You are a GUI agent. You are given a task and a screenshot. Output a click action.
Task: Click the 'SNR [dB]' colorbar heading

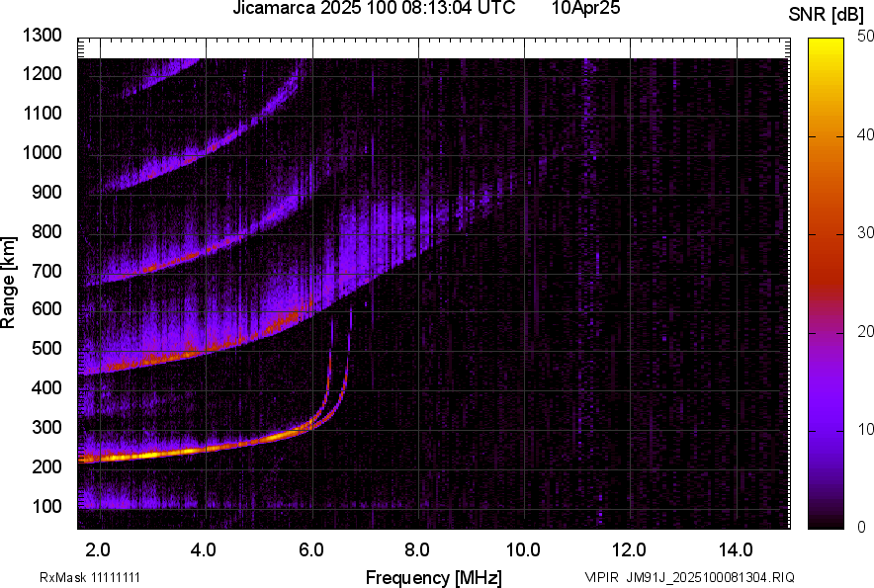[827, 15]
